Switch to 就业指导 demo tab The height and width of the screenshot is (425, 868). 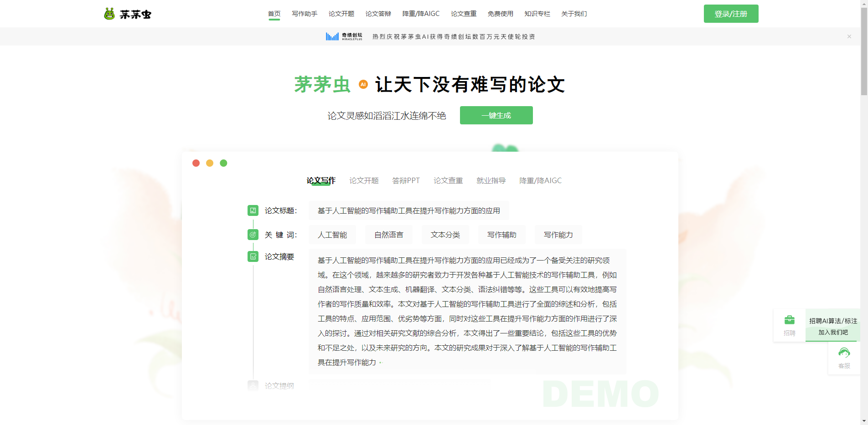tap(491, 180)
